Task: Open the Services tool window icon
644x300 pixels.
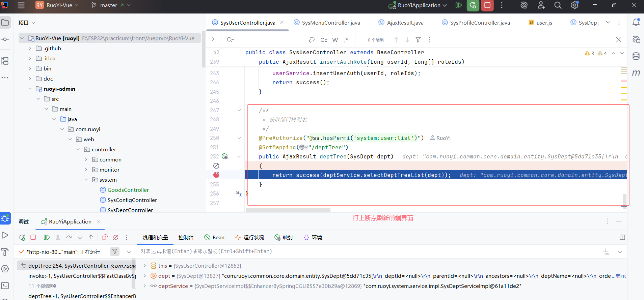Action: coord(5,269)
